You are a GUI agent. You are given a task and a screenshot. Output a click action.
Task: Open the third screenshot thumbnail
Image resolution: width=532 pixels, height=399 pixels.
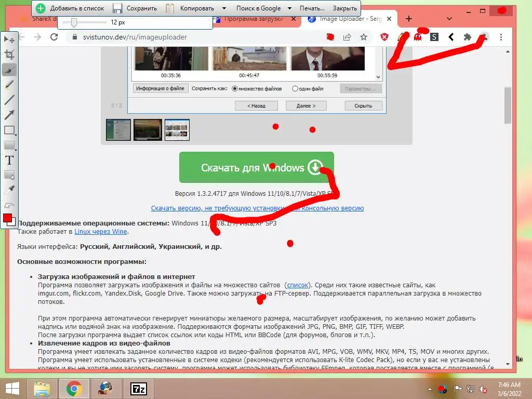coord(177,129)
